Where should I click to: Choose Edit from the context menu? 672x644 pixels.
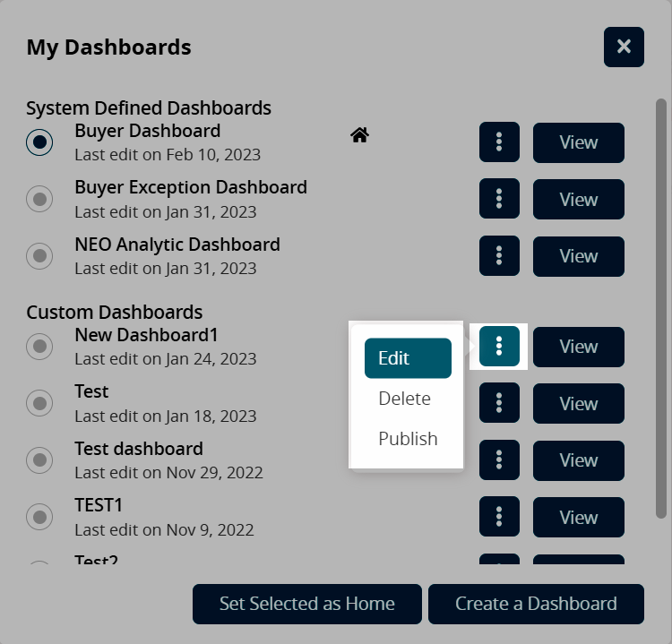(x=408, y=358)
